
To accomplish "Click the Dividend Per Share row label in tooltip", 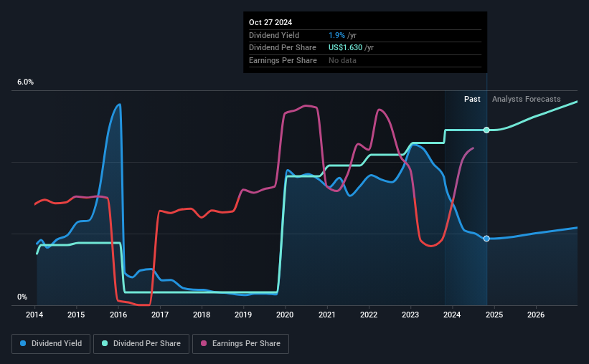I will [282, 48].
